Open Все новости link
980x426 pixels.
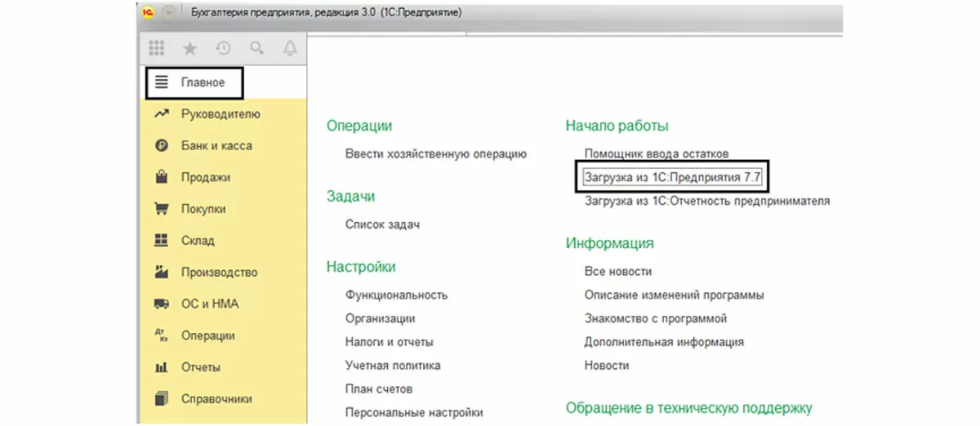coord(618,271)
